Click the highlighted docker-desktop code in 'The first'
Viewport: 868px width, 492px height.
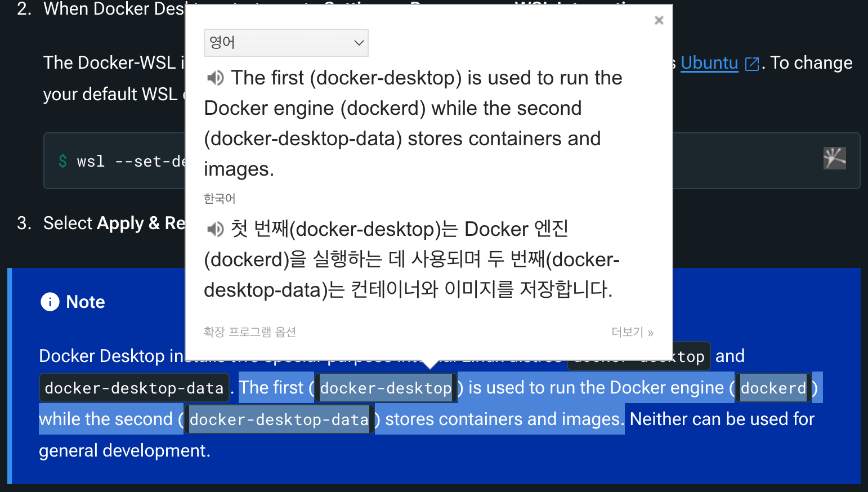point(386,388)
